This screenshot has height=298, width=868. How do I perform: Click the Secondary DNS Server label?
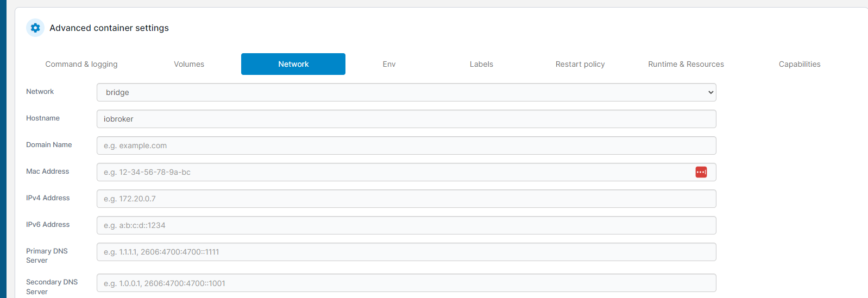click(x=52, y=287)
